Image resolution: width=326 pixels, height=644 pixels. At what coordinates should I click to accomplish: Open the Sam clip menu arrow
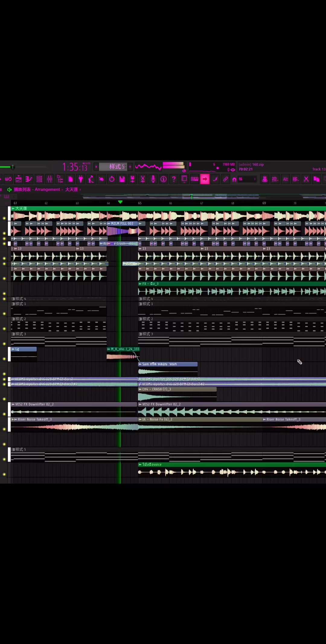140,364
